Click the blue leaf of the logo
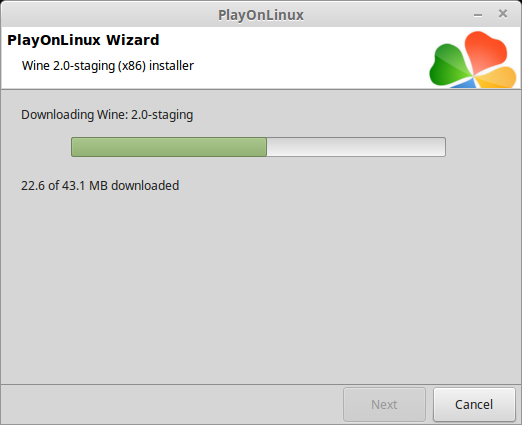This screenshot has width=522, height=425. [465, 83]
